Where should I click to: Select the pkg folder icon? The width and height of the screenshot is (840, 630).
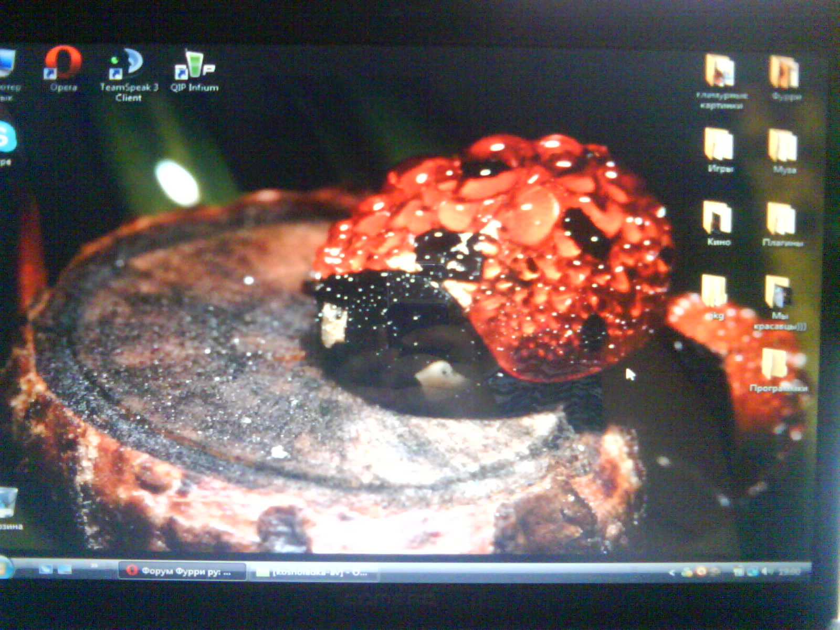click(715, 292)
